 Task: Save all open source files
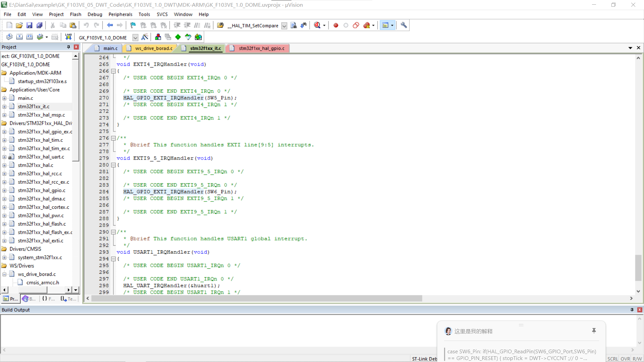pos(39,25)
